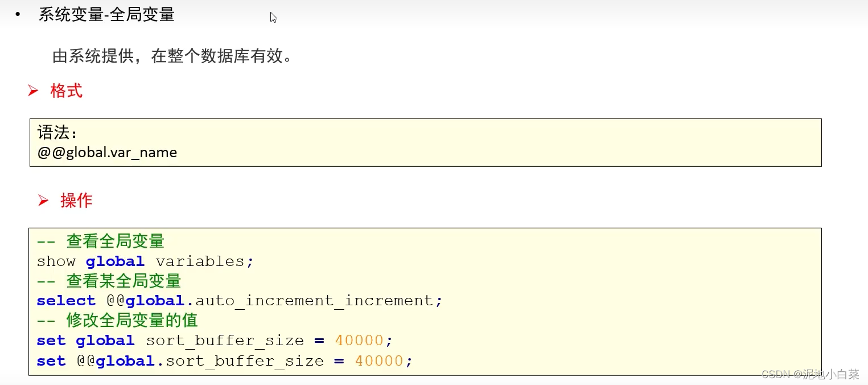Click the 语法: label in the syntax box
This screenshot has width=868, height=385.
tap(57, 133)
